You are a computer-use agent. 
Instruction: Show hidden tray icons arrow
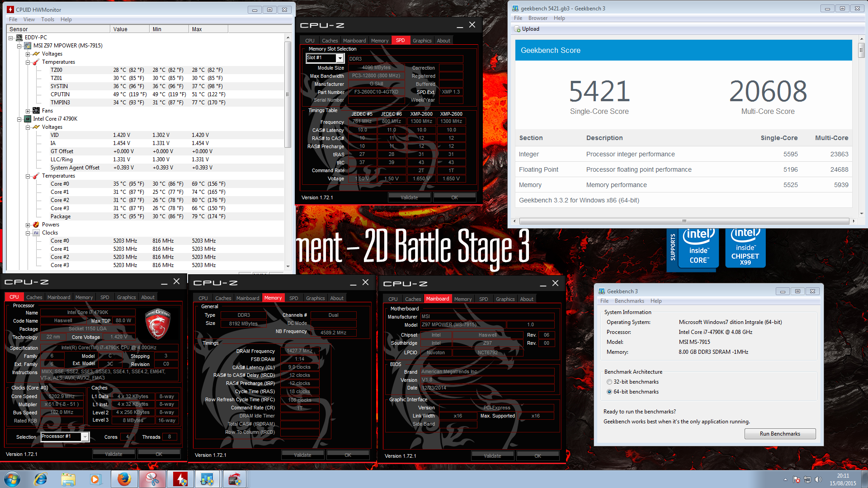[785, 479]
